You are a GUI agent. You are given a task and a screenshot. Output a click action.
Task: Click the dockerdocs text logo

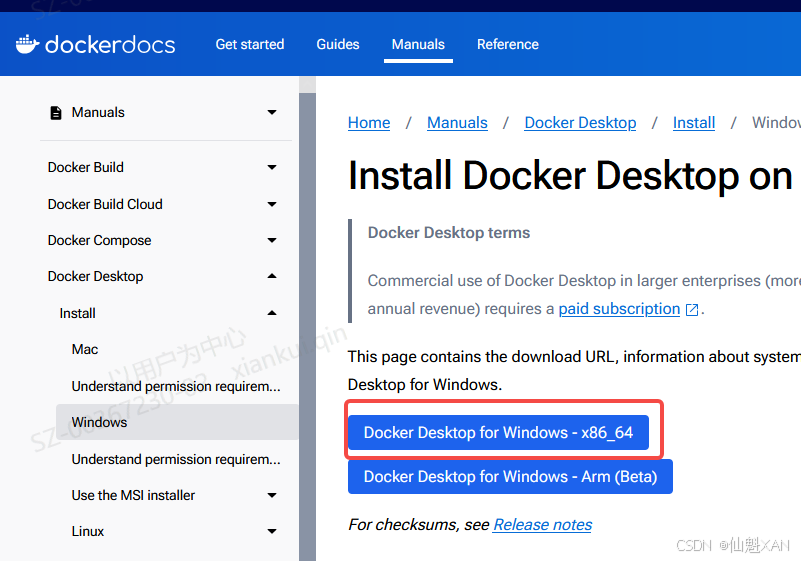click(x=110, y=44)
